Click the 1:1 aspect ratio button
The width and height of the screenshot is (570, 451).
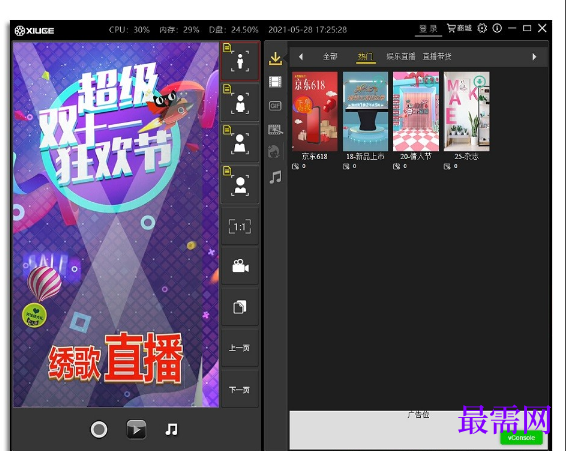click(x=240, y=226)
